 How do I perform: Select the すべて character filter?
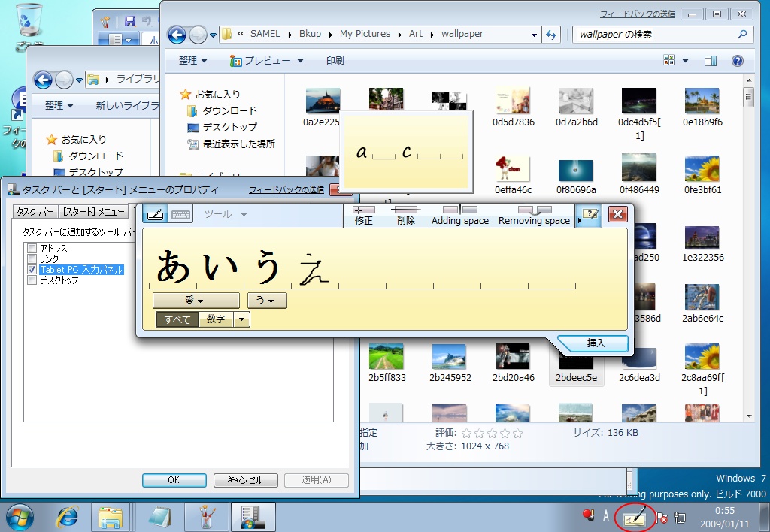[x=177, y=319]
